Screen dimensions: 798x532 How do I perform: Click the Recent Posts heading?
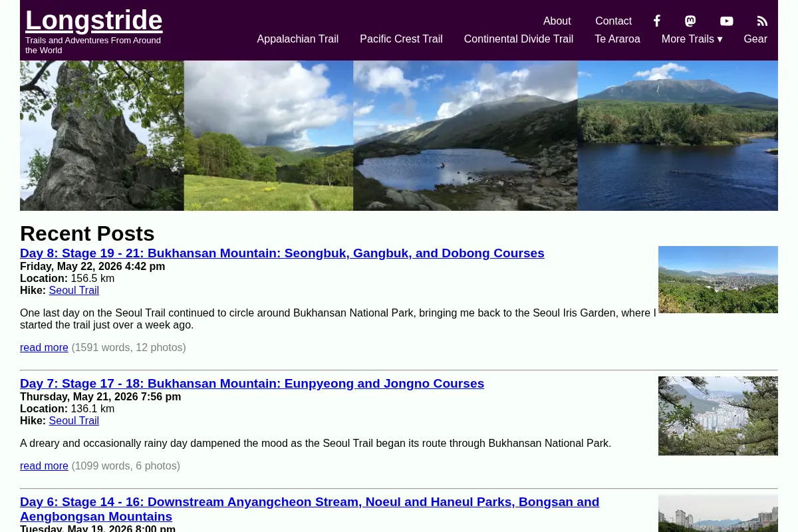point(87,233)
